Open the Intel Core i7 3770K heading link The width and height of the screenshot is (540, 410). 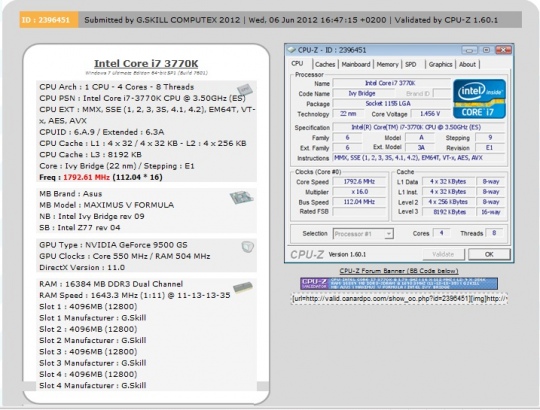click(146, 64)
